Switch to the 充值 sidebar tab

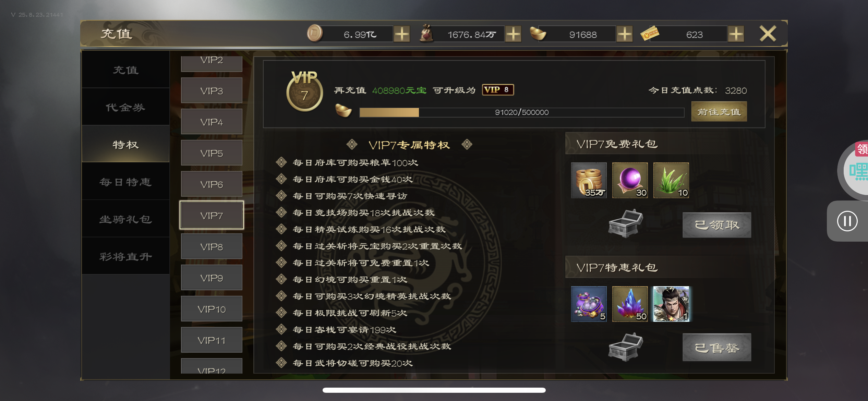pyautogui.click(x=126, y=70)
